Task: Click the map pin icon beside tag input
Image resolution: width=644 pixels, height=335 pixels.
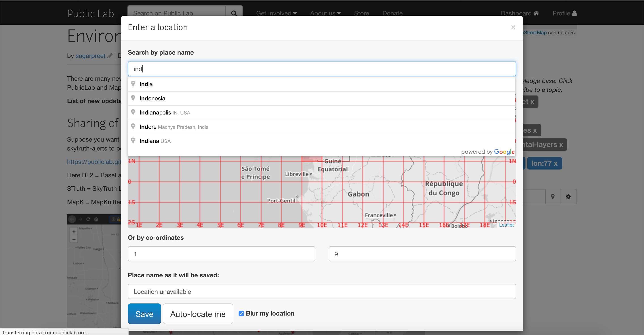Action: [553, 197]
